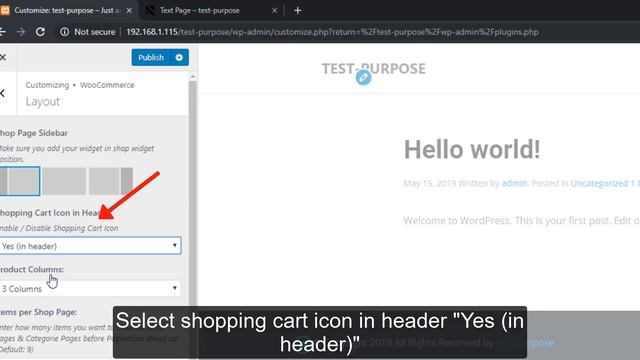Go back from the Layout section
Viewport: 640px width, 360px height.
click(x=3, y=93)
